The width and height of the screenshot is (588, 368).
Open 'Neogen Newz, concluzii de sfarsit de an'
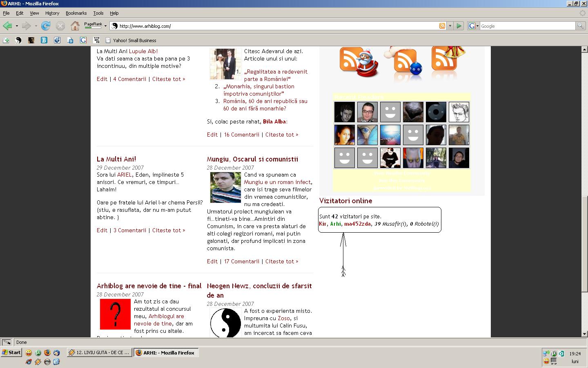(259, 290)
